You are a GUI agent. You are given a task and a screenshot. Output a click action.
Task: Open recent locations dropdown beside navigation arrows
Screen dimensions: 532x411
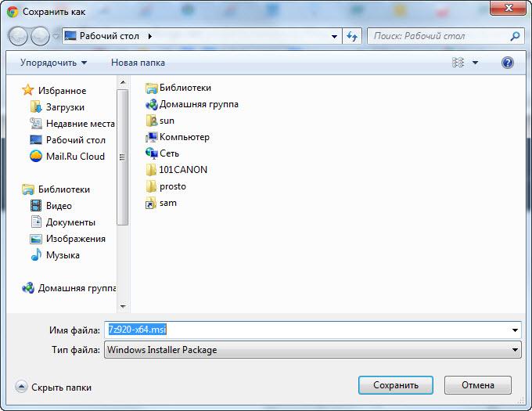pos(56,36)
